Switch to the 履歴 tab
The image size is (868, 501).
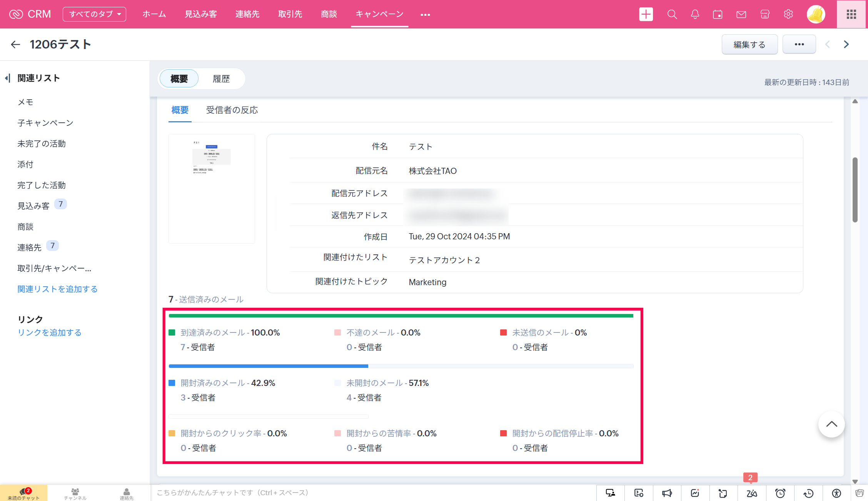pyautogui.click(x=221, y=79)
